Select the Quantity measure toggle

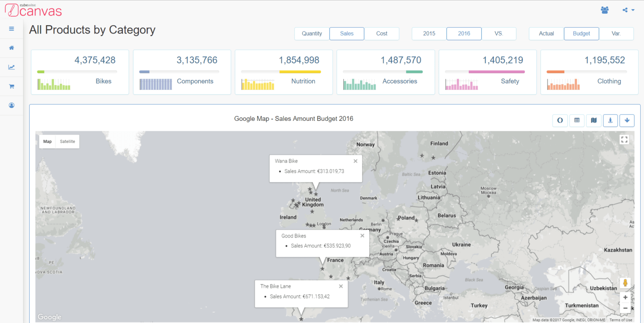coord(312,34)
